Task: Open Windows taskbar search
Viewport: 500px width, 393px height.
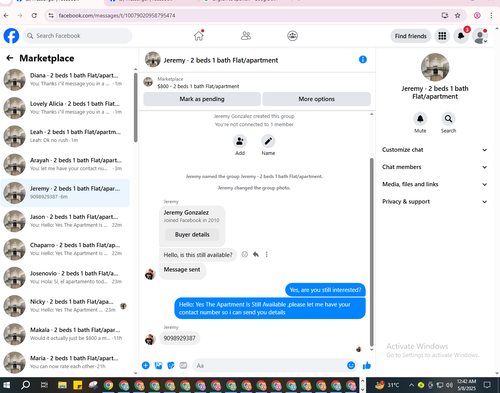Action: [x=25, y=385]
